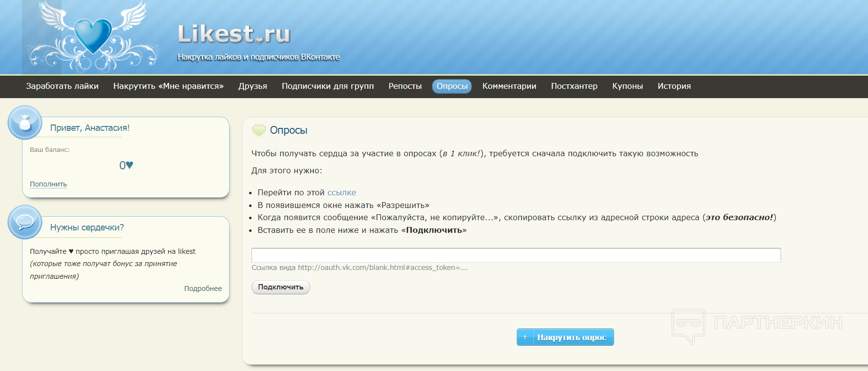Open the 'Заработать лайки' menu item
The width and height of the screenshot is (868, 371).
[62, 86]
